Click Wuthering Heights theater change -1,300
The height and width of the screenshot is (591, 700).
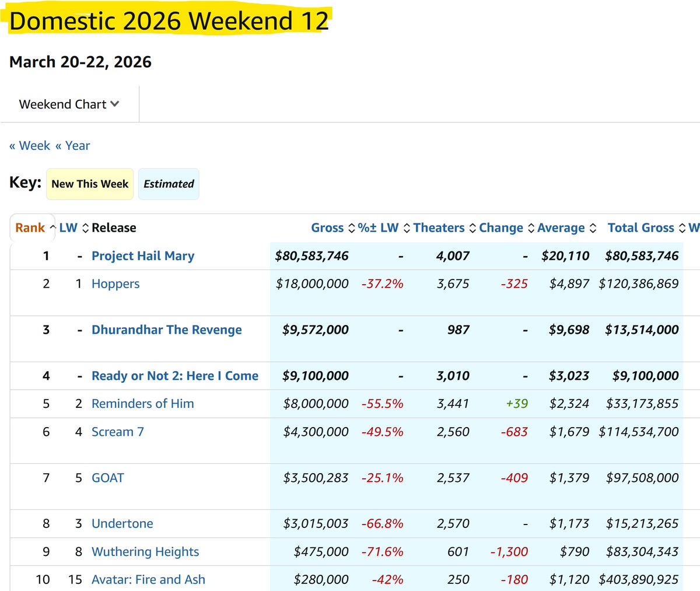click(x=509, y=552)
